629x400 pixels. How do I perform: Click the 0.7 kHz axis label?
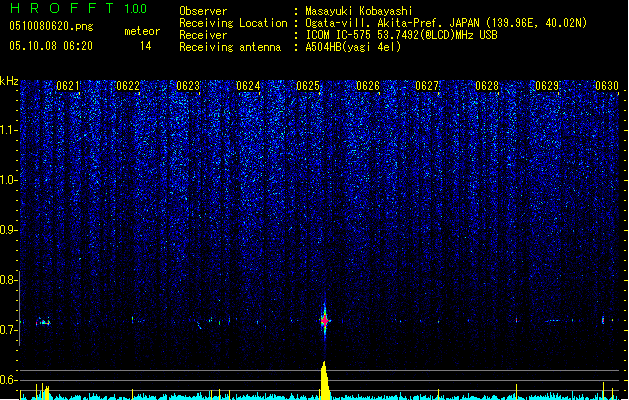8,330
